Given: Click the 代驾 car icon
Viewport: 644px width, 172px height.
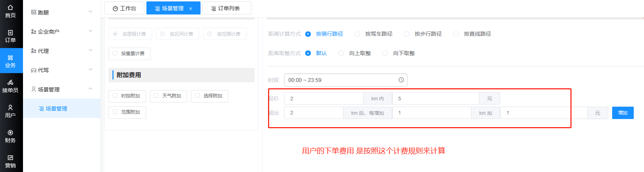Looking at the screenshot, I should 34,70.
